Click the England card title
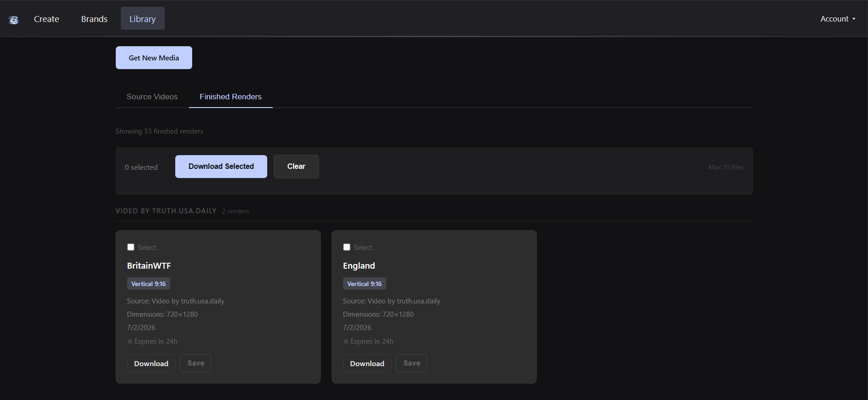This screenshot has height=400, width=868. pyautogui.click(x=359, y=266)
